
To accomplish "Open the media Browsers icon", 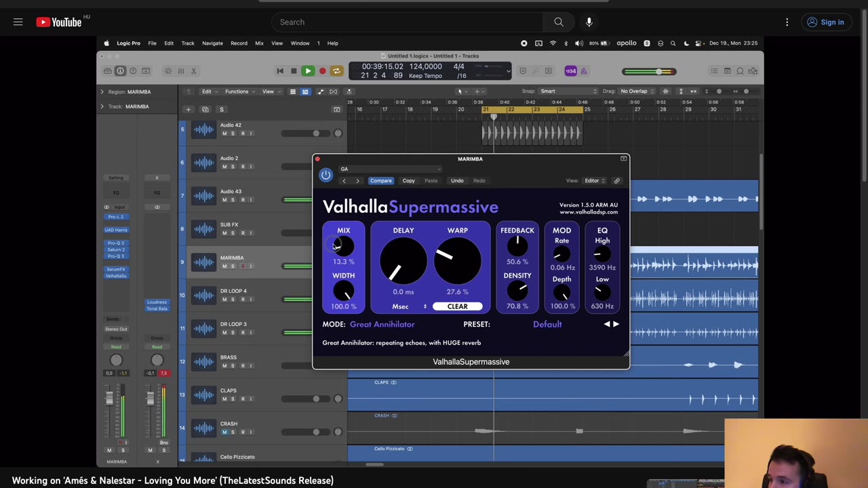I will click(753, 70).
